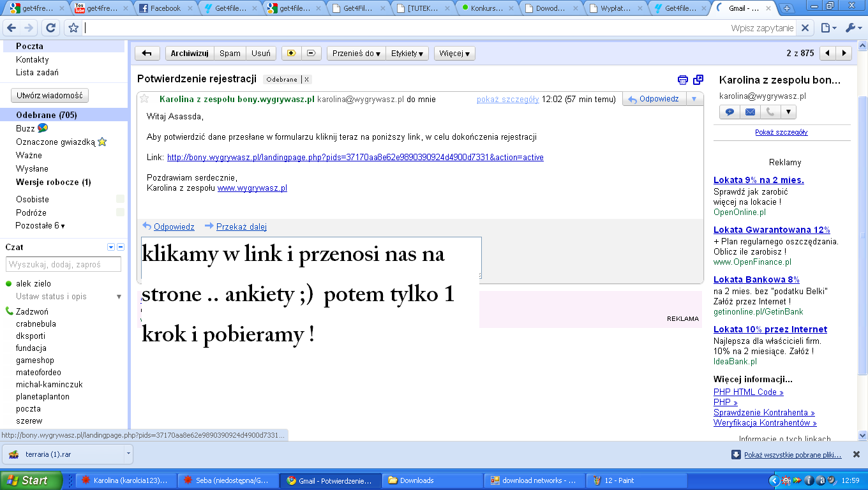
Task: Open the arrow menu beside Odpowiedz
Action: tap(694, 99)
